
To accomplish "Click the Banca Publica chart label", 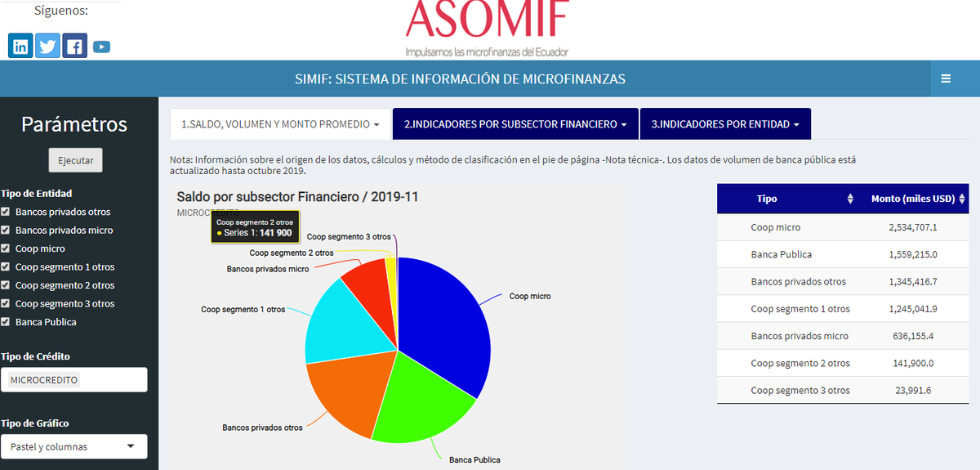I will coord(474,459).
